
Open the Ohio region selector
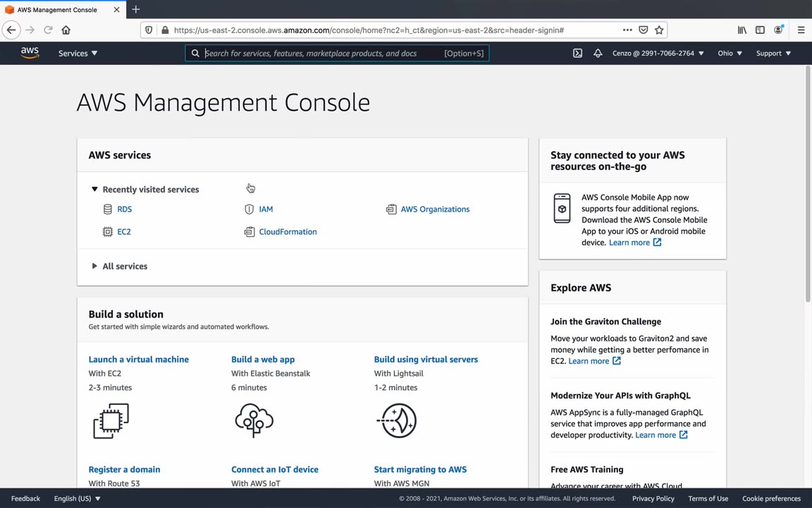(730, 53)
